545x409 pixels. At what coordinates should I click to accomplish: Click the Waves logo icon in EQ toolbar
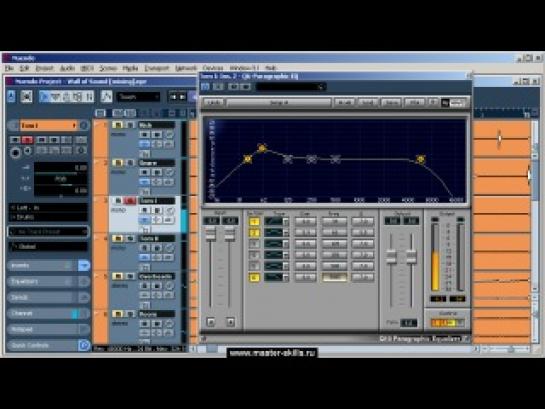pyautogui.click(x=453, y=103)
